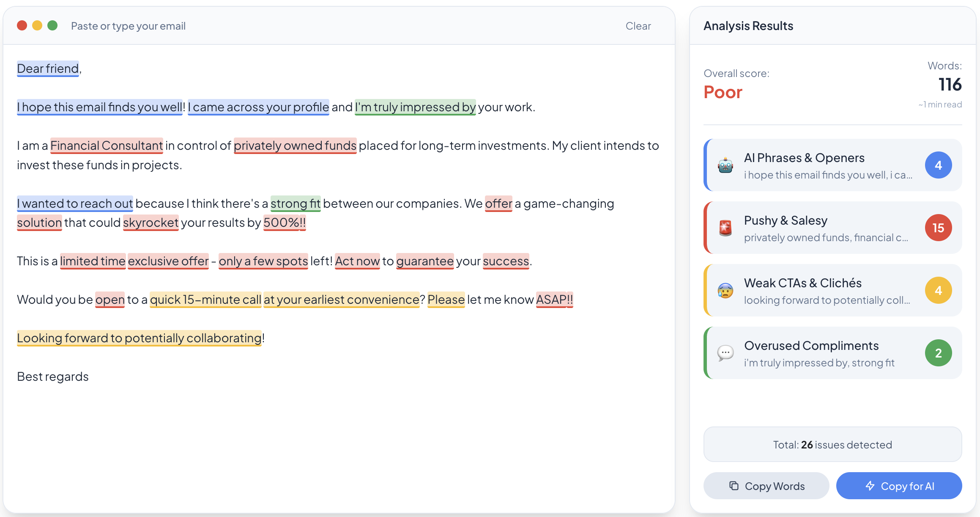This screenshot has width=980, height=517.
Task: Select the highlighted phrase 'Dear friend'
Action: [x=47, y=68]
